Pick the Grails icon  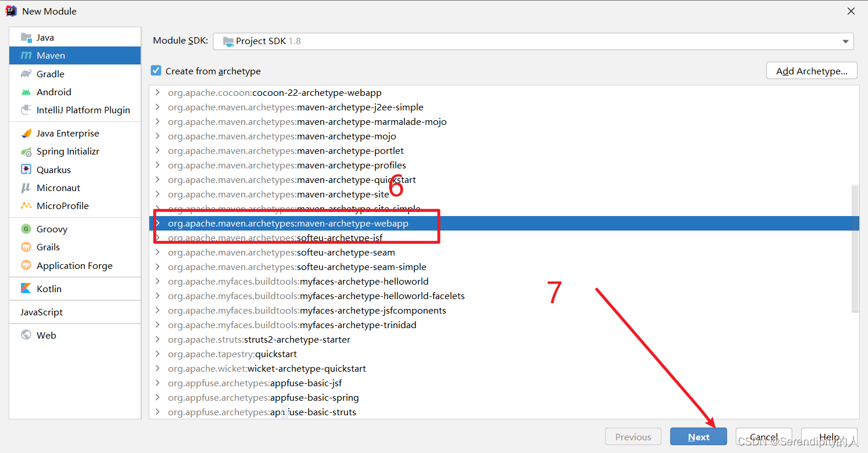[x=26, y=247]
